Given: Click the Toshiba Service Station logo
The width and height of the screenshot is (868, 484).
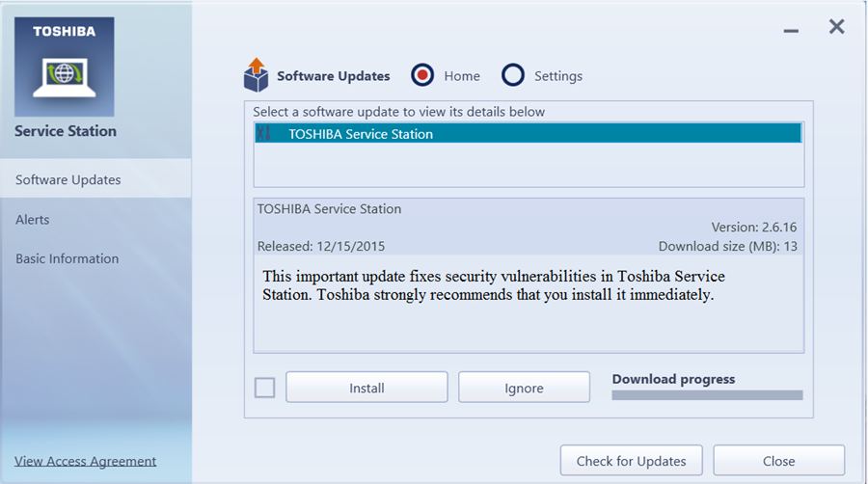Looking at the screenshot, I should click(66, 67).
